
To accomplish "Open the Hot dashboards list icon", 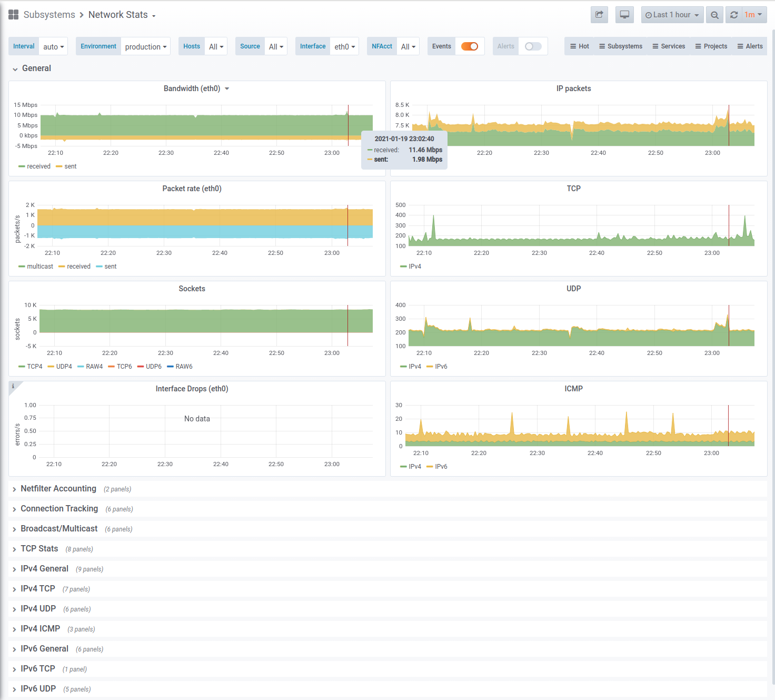I will 573,46.
